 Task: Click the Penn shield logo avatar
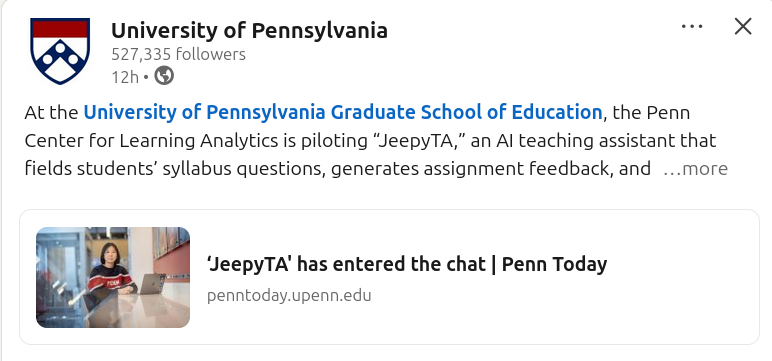pyautogui.click(x=60, y=51)
